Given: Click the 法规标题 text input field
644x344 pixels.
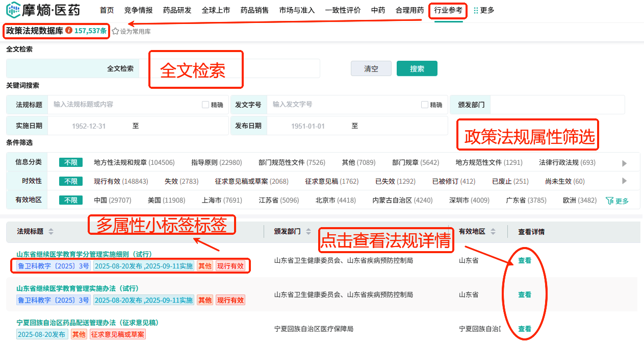Looking at the screenshot, I should 125,105.
